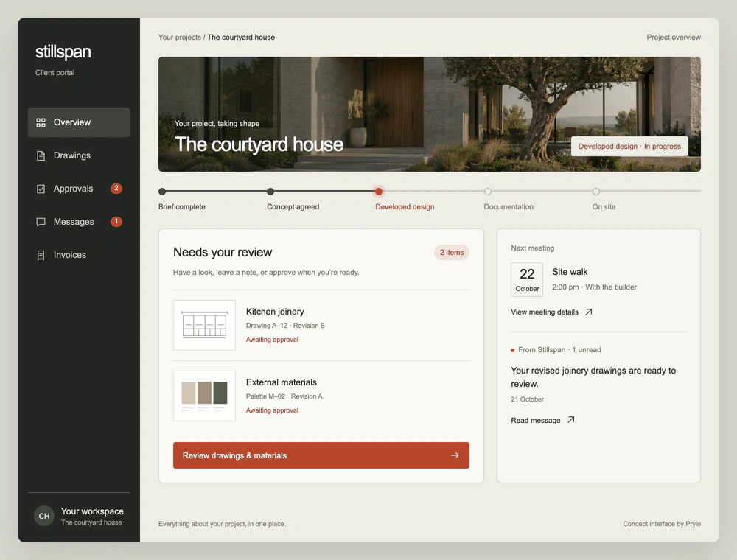Select the red Developed design marker

point(378,191)
